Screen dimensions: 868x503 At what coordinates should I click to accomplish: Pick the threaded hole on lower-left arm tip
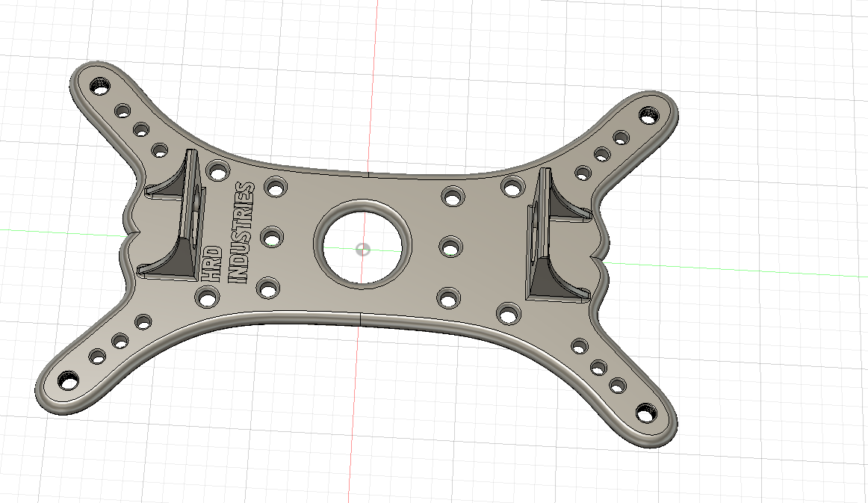click(69, 382)
